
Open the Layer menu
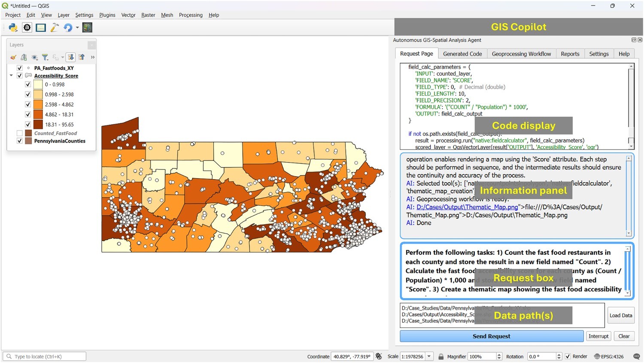tap(64, 15)
